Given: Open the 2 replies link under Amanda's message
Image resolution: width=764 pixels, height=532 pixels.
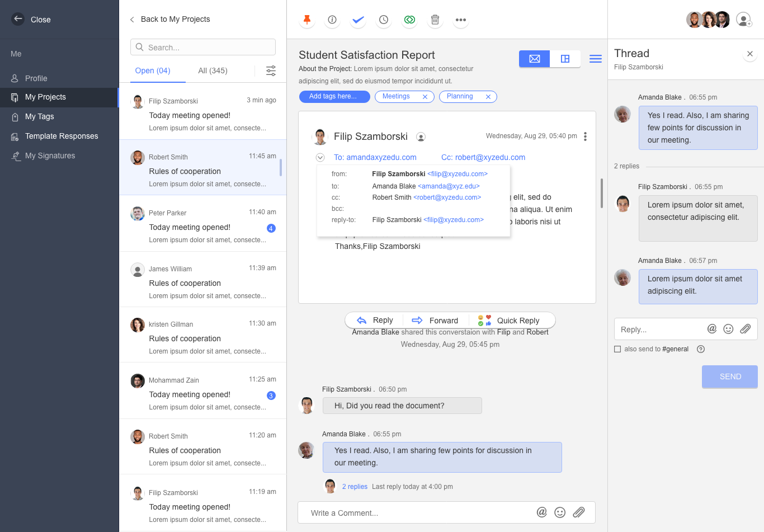Looking at the screenshot, I should pyautogui.click(x=355, y=487).
